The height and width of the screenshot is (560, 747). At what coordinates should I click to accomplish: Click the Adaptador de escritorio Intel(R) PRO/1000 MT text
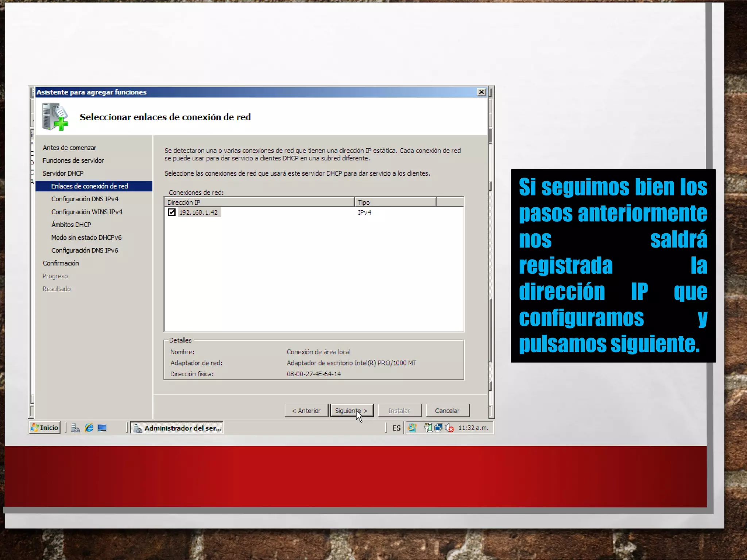coord(352,363)
